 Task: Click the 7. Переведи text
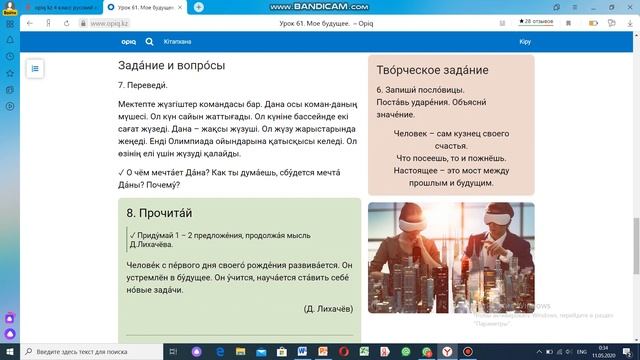(143, 85)
